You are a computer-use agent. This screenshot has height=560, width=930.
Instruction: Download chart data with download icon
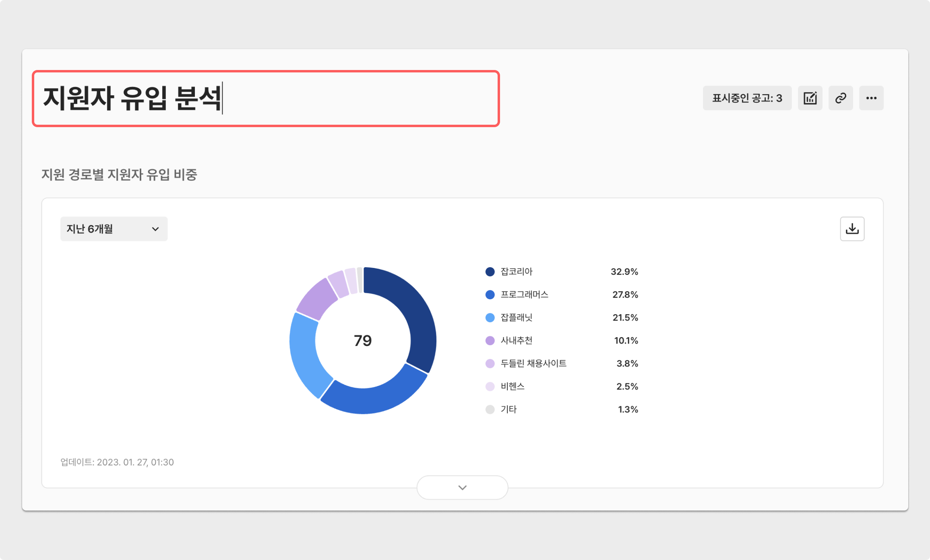point(852,229)
